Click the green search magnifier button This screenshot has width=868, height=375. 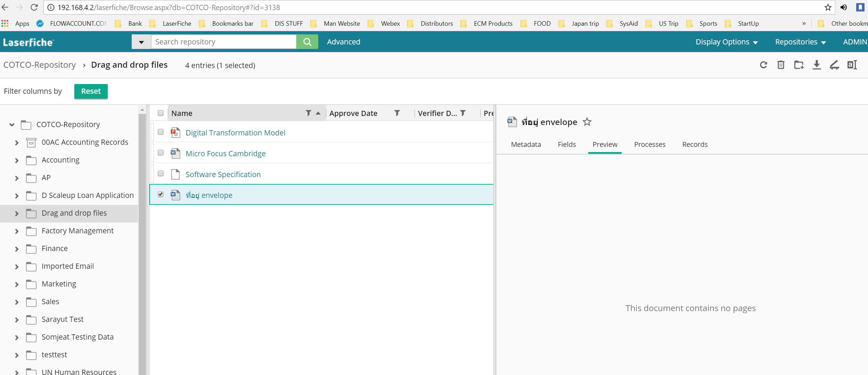pos(307,42)
